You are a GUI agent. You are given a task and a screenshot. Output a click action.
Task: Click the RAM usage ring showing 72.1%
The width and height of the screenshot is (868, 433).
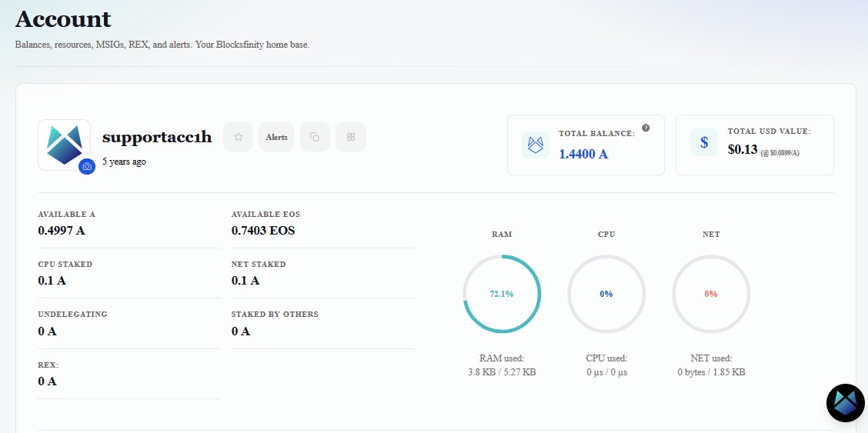point(502,294)
